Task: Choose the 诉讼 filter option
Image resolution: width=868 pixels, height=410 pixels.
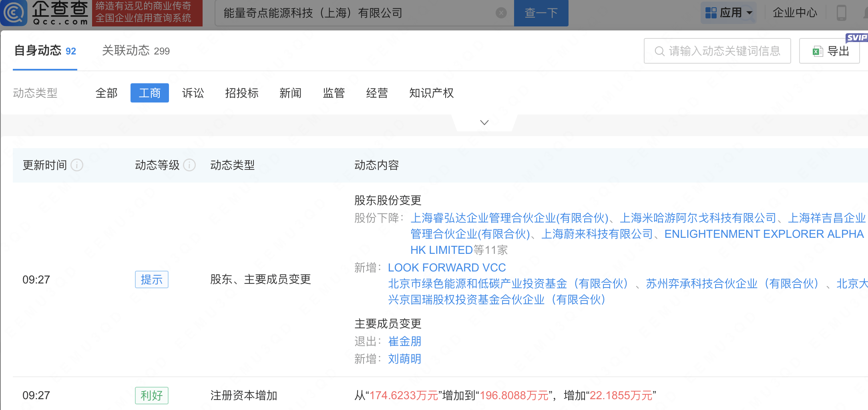Action: coord(193,93)
